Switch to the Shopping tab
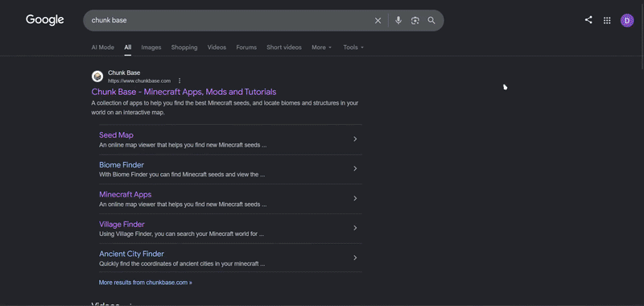Viewport: 644px width, 306px height. pos(184,48)
